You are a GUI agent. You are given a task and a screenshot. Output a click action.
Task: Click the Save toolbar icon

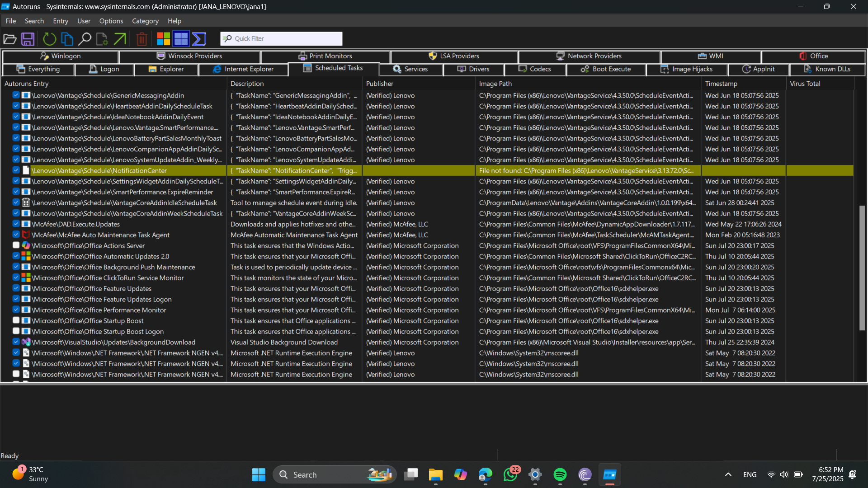(28, 39)
